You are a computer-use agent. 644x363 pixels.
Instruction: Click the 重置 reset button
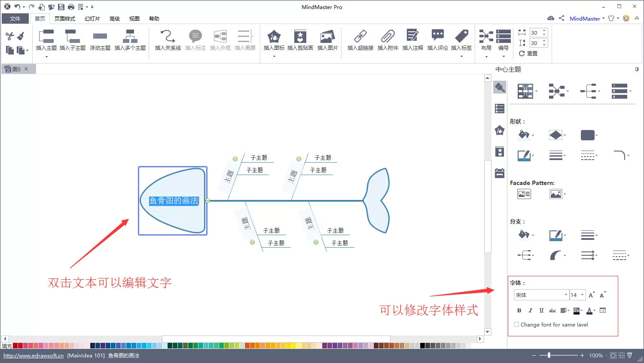click(x=528, y=54)
